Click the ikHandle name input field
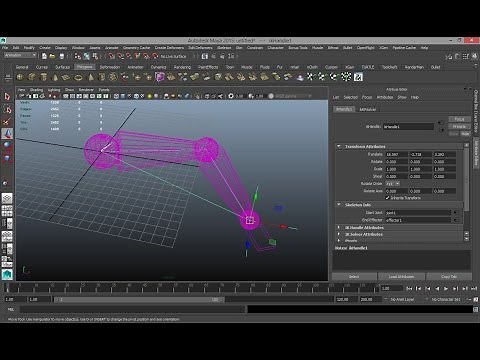The image size is (480, 360). [408, 126]
